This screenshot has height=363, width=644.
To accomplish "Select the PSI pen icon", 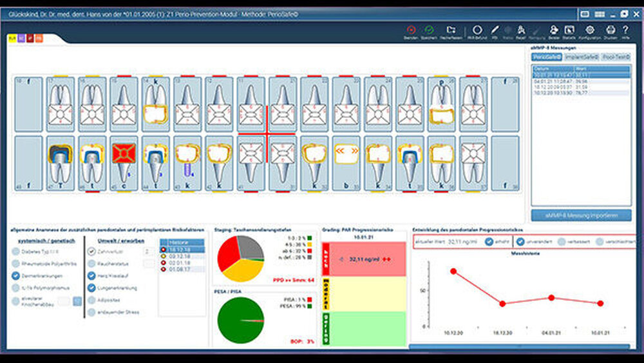I will (495, 30).
